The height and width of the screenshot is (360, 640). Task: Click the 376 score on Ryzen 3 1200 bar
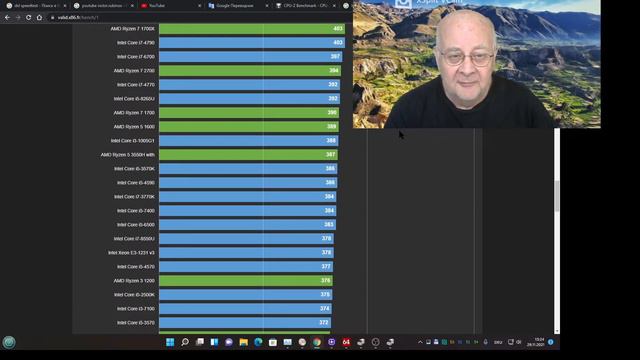(325, 281)
